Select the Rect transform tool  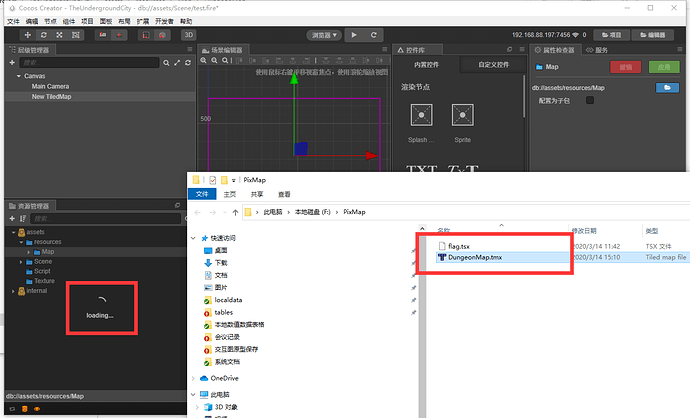(x=76, y=35)
